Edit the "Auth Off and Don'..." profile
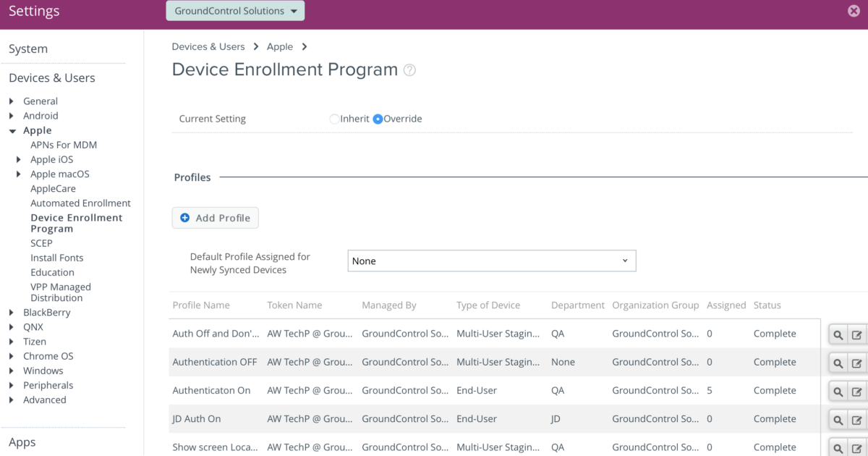Image resolution: width=868 pixels, height=456 pixels. coord(857,333)
